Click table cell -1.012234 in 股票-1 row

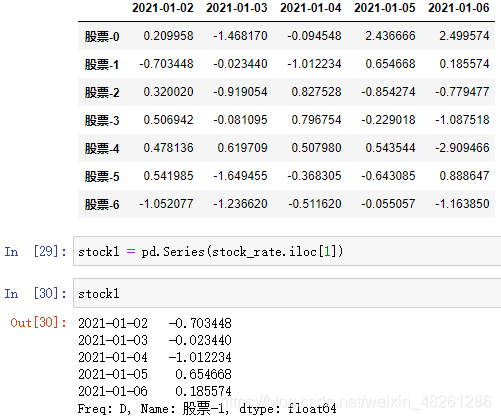(314, 64)
